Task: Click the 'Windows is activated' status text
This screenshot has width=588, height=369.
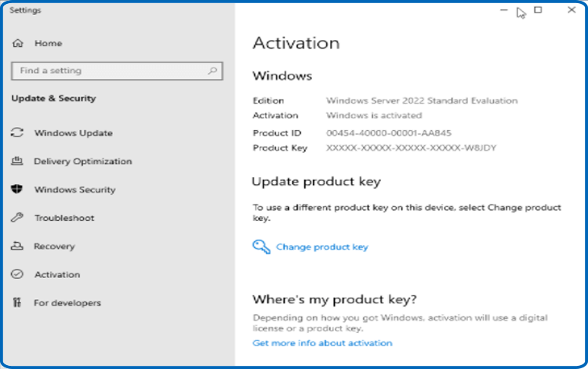Action: tap(374, 115)
